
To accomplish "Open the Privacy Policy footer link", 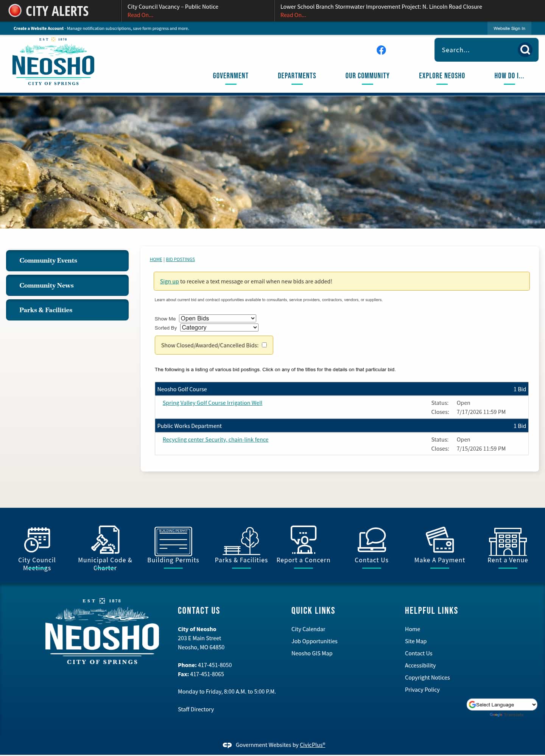I will 422,690.
